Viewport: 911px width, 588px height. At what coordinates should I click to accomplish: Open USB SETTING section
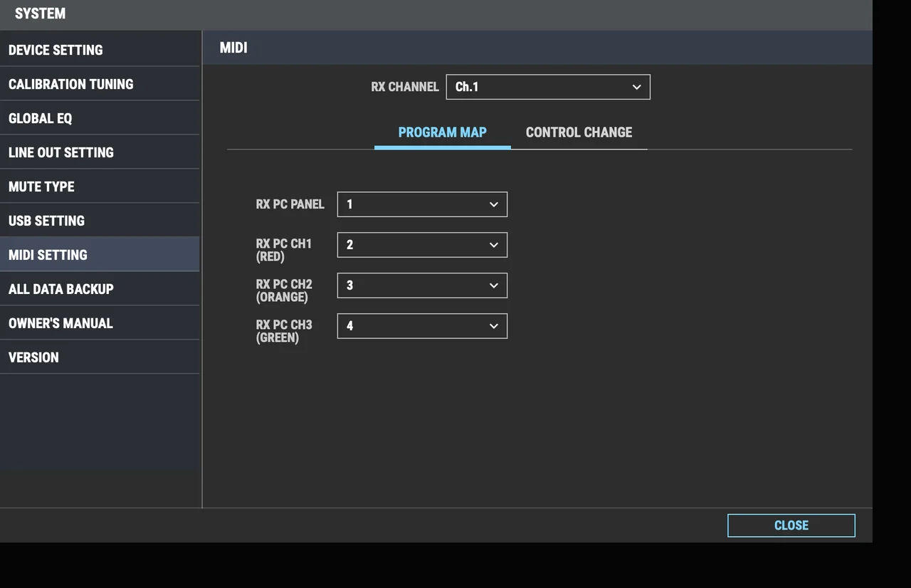(100, 221)
